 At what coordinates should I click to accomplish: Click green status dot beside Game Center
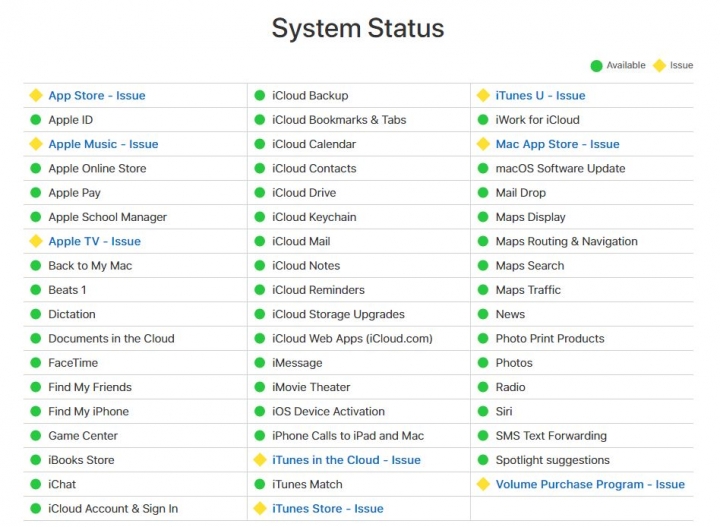(x=36, y=436)
